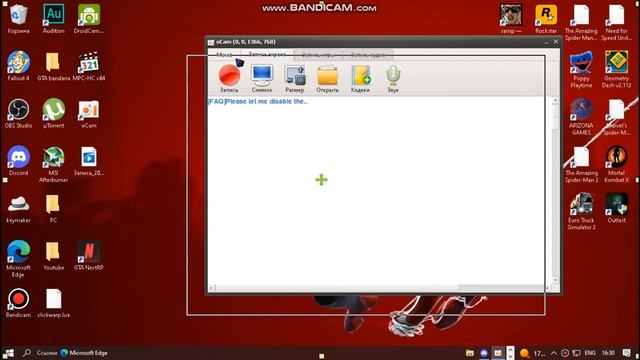The height and width of the screenshot is (360, 640).
Task: Open the weather widget showing 17
Action: [x=532, y=353]
